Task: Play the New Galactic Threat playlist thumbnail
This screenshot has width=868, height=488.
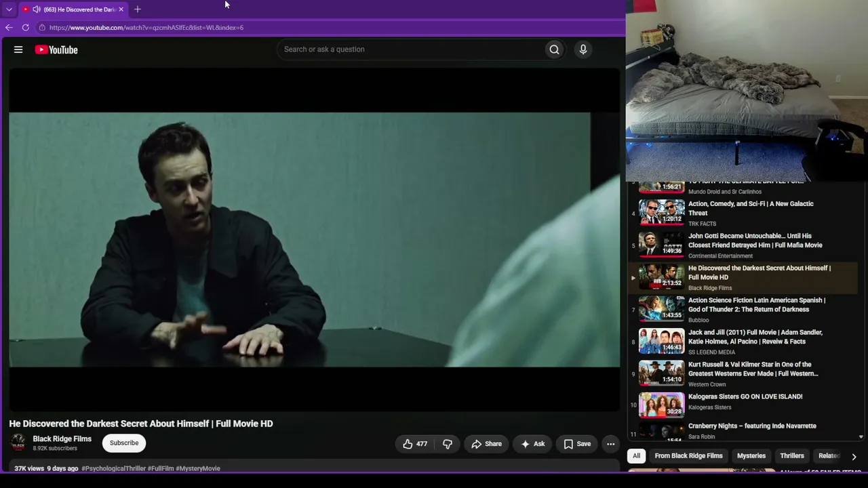Action: (661, 213)
